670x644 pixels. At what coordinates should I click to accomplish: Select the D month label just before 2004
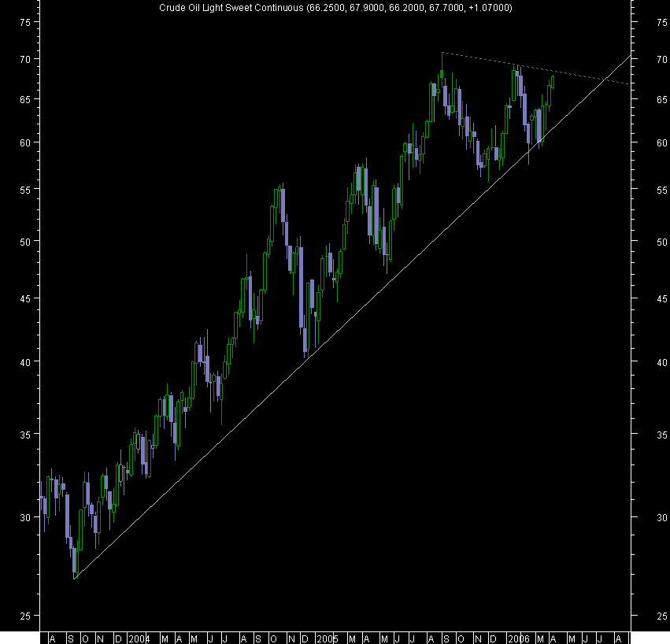click(x=118, y=639)
